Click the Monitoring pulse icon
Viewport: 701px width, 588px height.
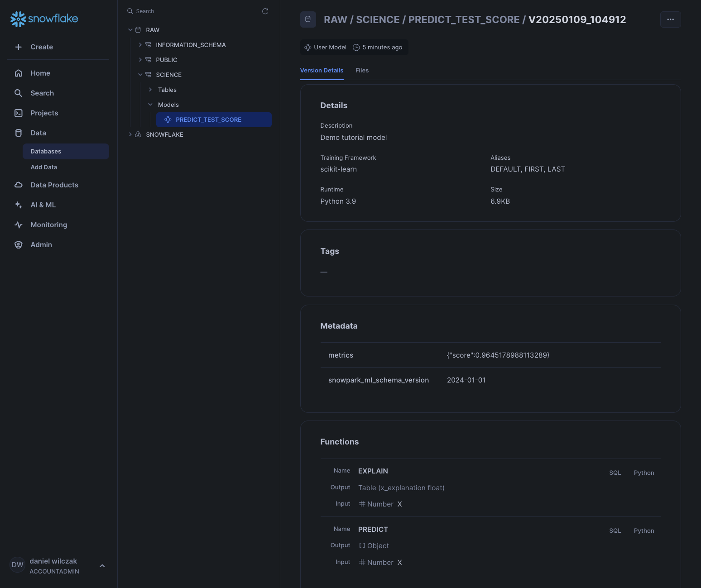click(x=19, y=225)
